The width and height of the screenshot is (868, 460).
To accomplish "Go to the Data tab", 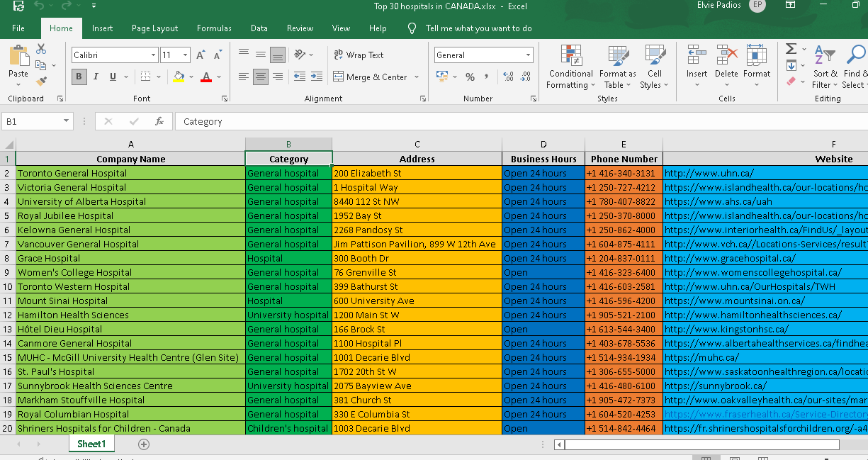I will (259, 28).
